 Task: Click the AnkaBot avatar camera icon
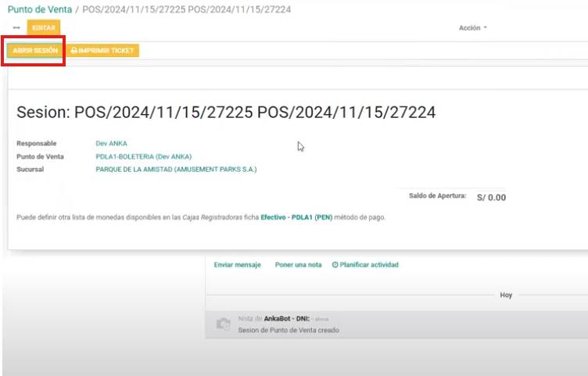point(223,324)
